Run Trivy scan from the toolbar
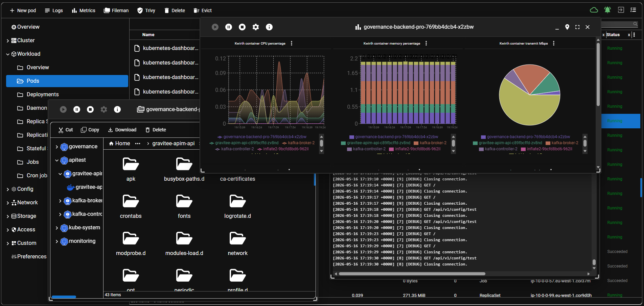This screenshot has width=644, height=306. click(146, 10)
